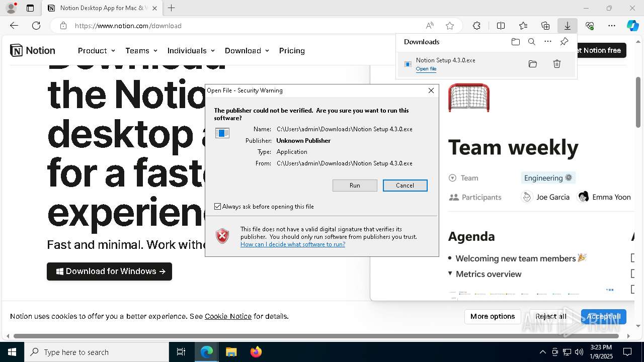Click the Edge profile avatar icon
Viewport: 644px width, 362px height.
click(x=11, y=8)
